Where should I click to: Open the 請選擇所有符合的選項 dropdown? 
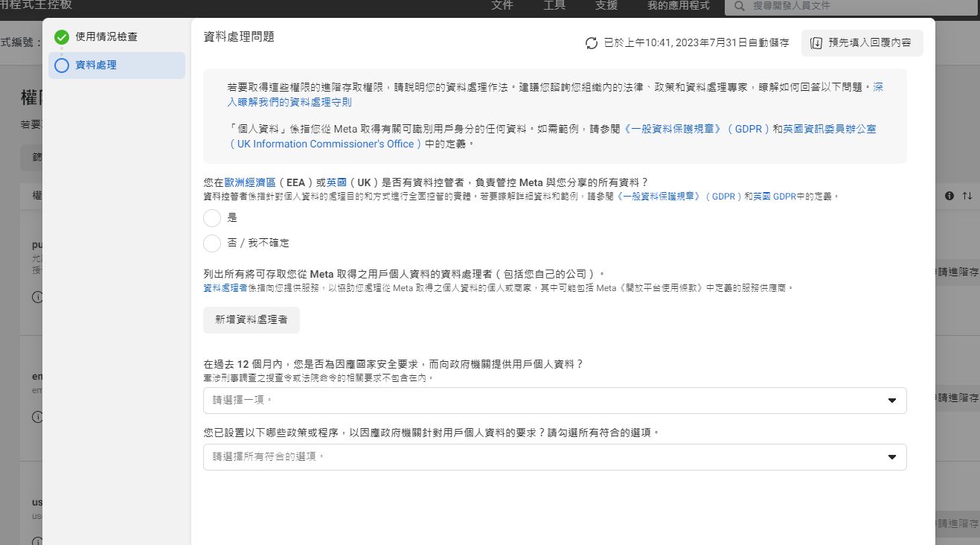pos(555,457)
